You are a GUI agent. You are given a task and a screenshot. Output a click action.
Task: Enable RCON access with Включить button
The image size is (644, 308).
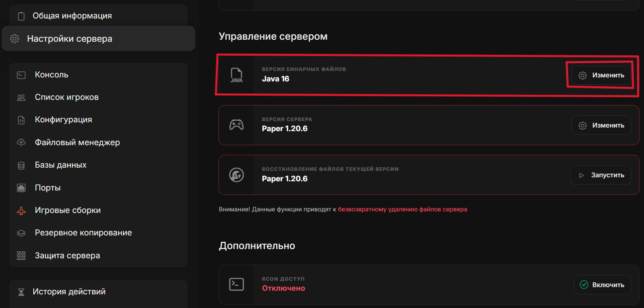602,285
